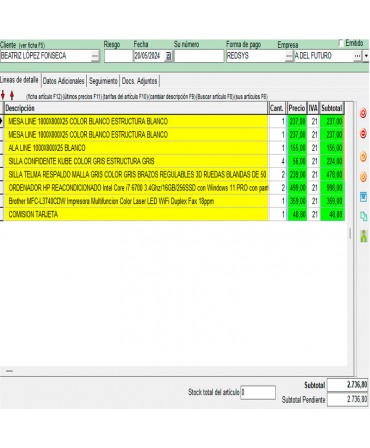Expand the Empresa dropdown arrow
370x448 pixels.
click(x=366, y=56)
